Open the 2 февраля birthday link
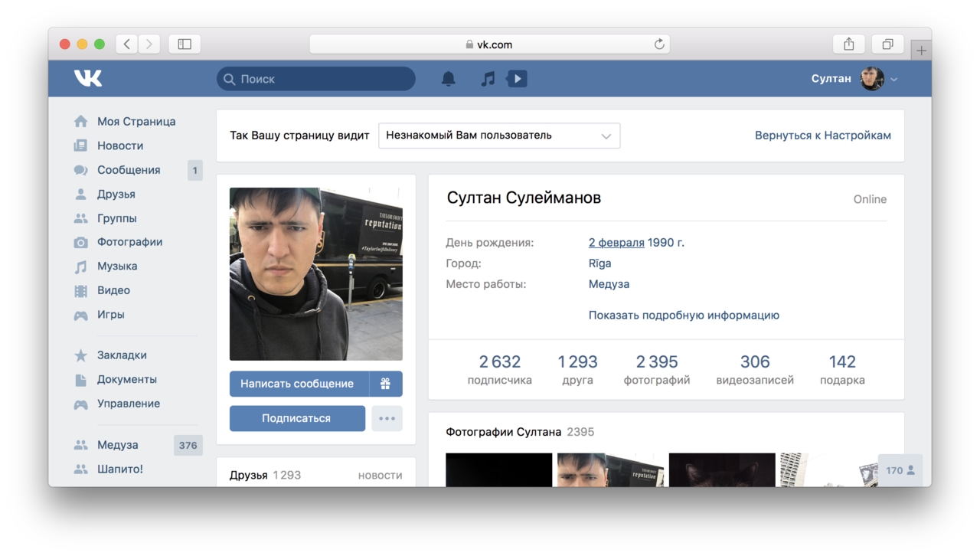This screenshot has height=556, width=980. tap(616, 243)
